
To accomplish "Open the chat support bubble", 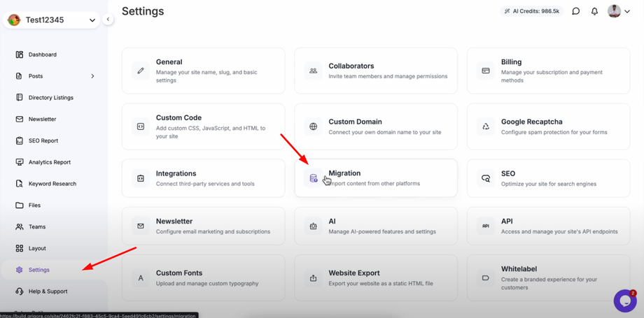I will click(624, 301).
